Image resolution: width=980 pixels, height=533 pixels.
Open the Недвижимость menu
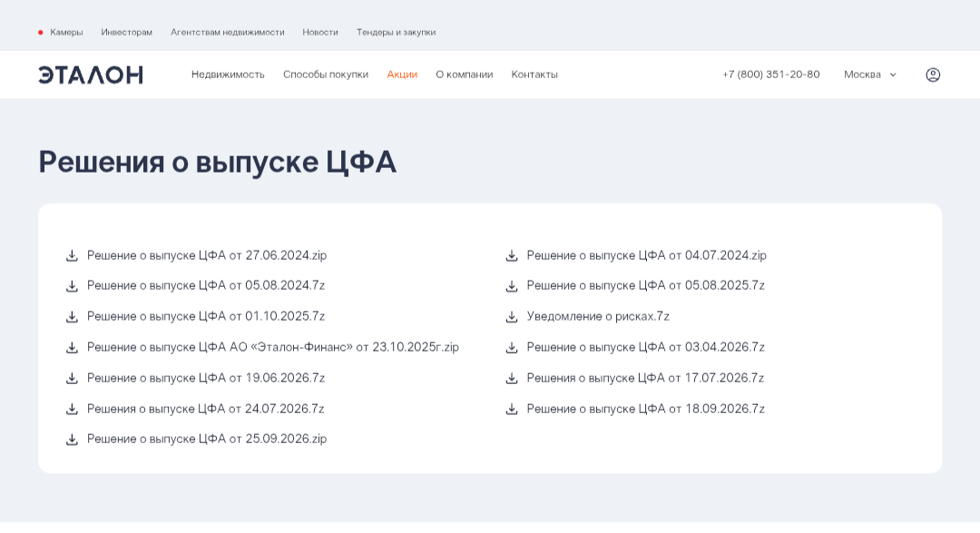(x=228, y=74)
